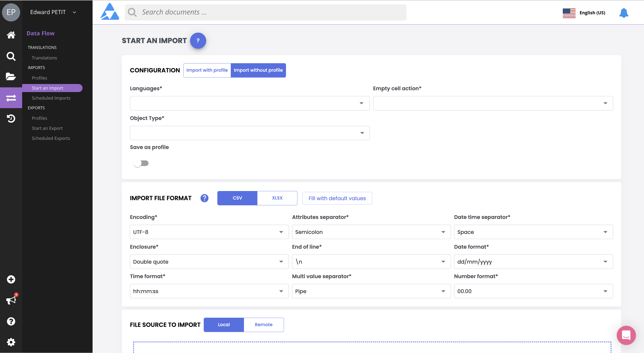Viewport: 644px width, 353px height.
Task: Open the history clock icon in sidebar
Action: [x=11, y=118]
